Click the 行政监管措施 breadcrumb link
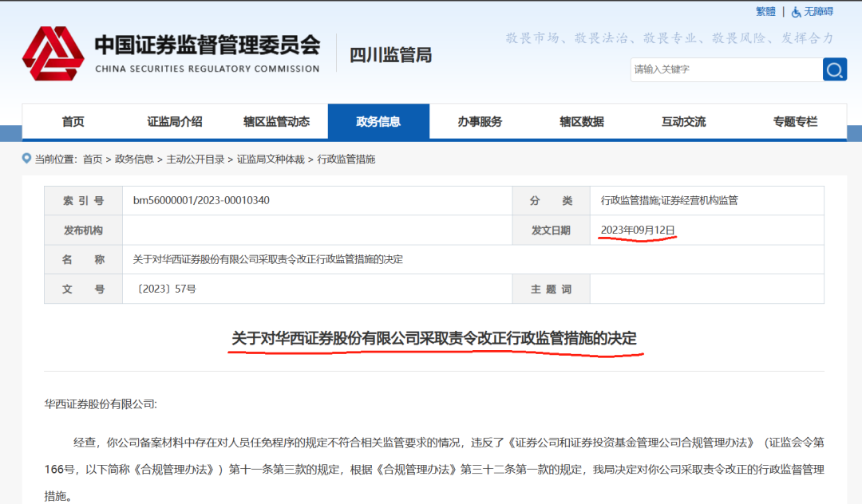The height and width of the screenshot is (504, 862). (x=346, y=159)
